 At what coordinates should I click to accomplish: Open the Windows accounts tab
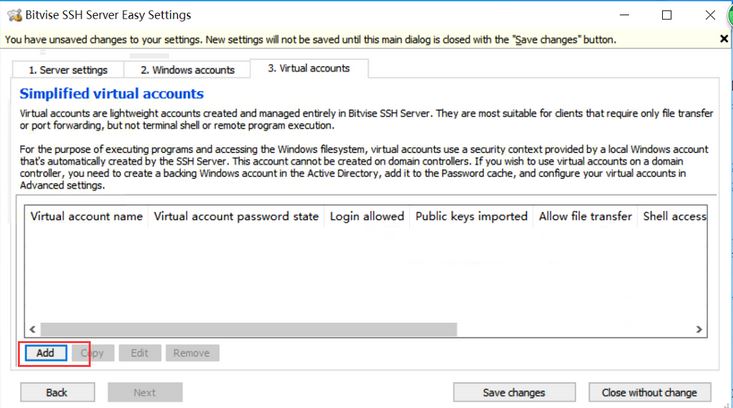[187, 70]
